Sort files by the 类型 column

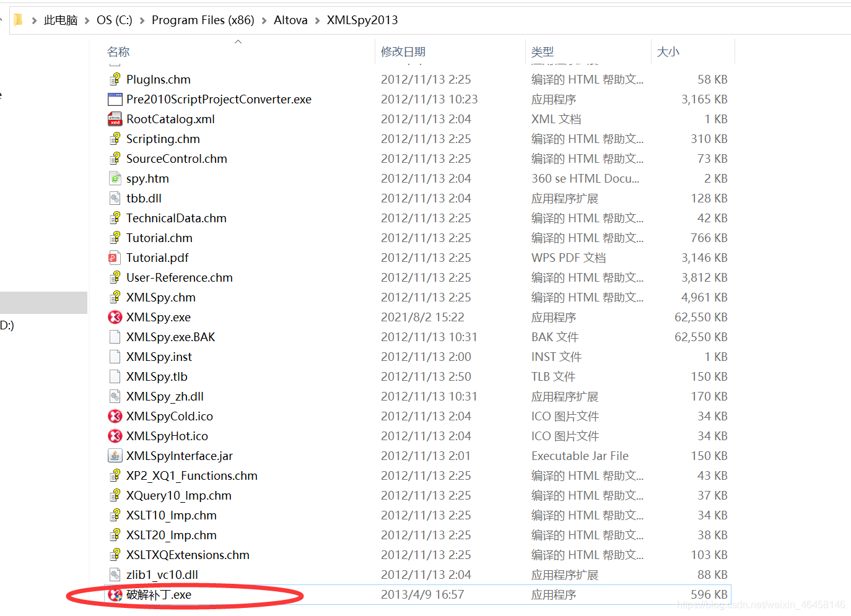(x=543, y=52)
